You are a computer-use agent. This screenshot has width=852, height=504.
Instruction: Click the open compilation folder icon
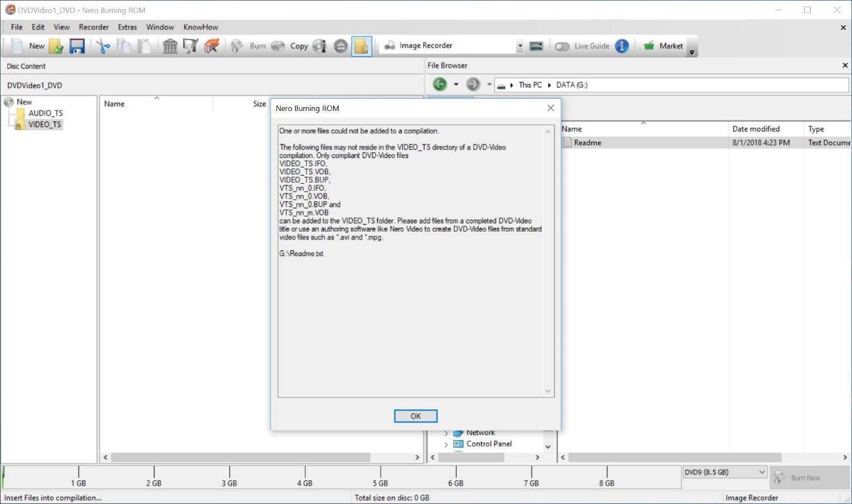coord(56,46)
